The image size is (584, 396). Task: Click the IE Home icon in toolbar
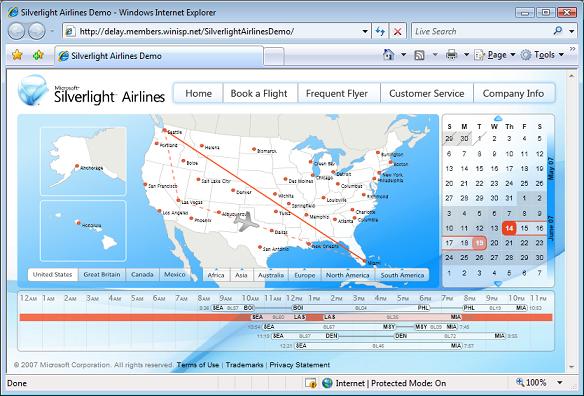tap(388, 55)
